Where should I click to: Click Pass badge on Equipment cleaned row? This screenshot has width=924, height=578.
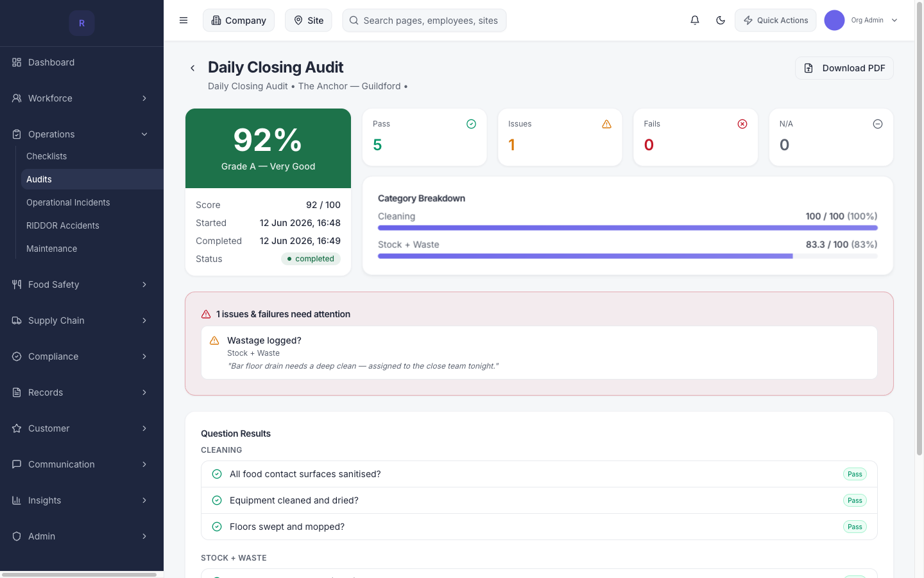click(x=855, y=500)
